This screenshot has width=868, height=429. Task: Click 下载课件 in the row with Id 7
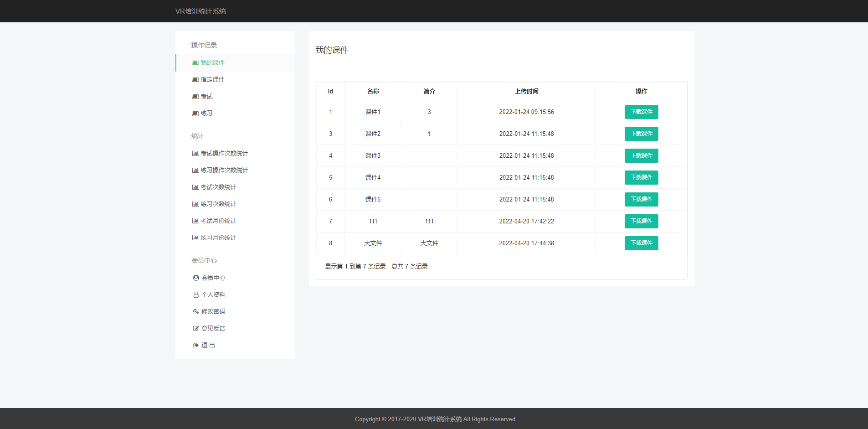point(641,221)
